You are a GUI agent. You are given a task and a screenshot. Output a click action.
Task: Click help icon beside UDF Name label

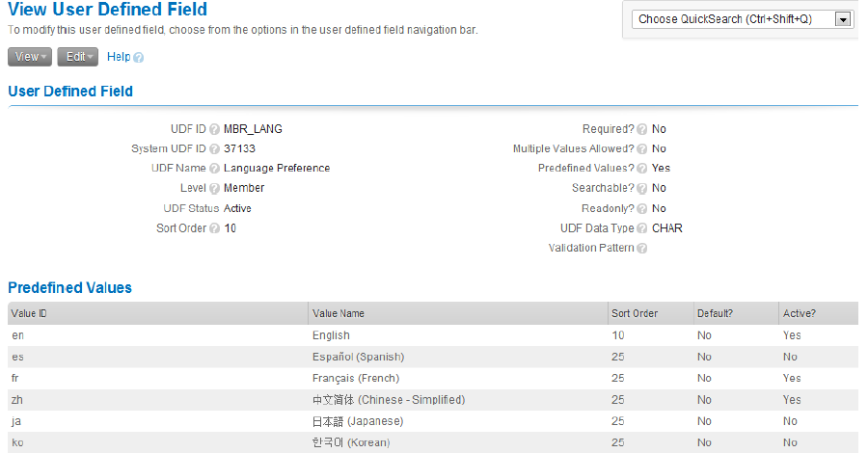click(x=215, y=169)
